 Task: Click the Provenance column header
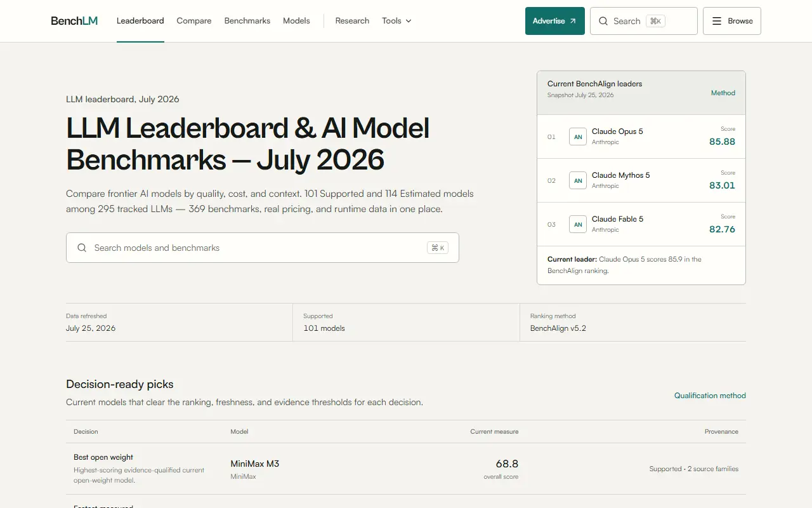click(x=721, y=432)
